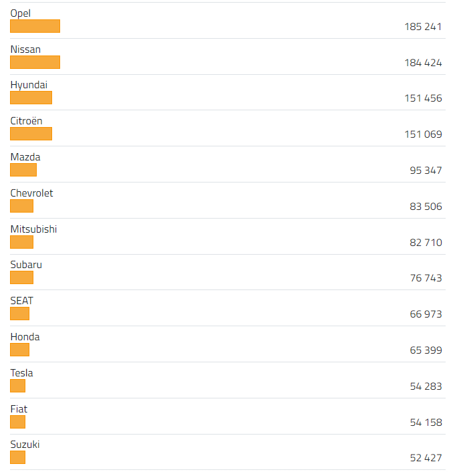Click the Opel orange bar
Image resolution: width=455 pixels, height=476 pixels.
[35, 26]
